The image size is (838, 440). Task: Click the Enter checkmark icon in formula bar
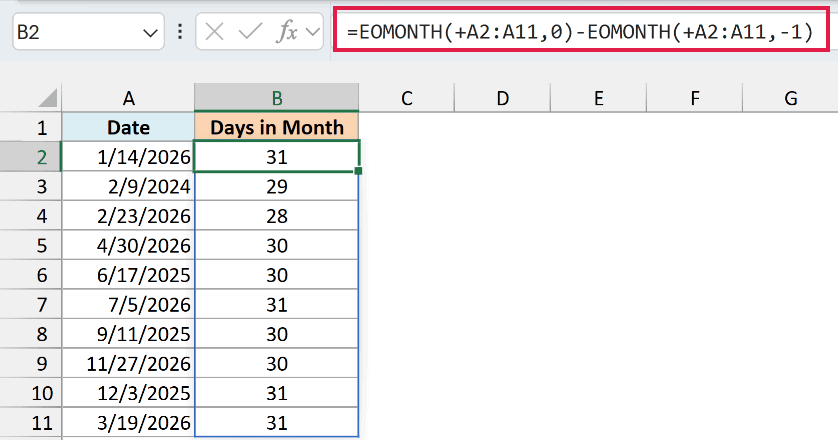coord(250,32)
